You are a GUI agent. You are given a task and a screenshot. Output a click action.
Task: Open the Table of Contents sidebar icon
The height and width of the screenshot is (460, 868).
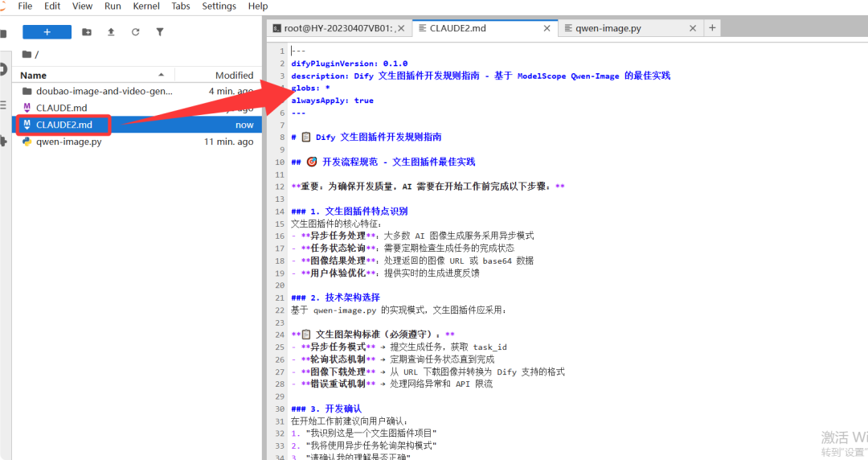tap(2, 105)
